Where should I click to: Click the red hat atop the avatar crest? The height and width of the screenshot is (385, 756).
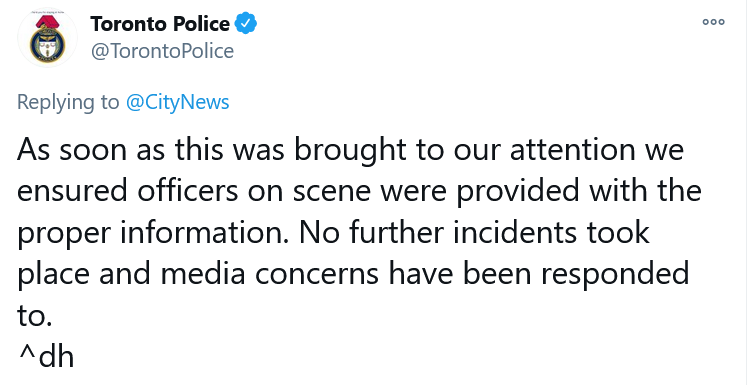click(46, 22)
